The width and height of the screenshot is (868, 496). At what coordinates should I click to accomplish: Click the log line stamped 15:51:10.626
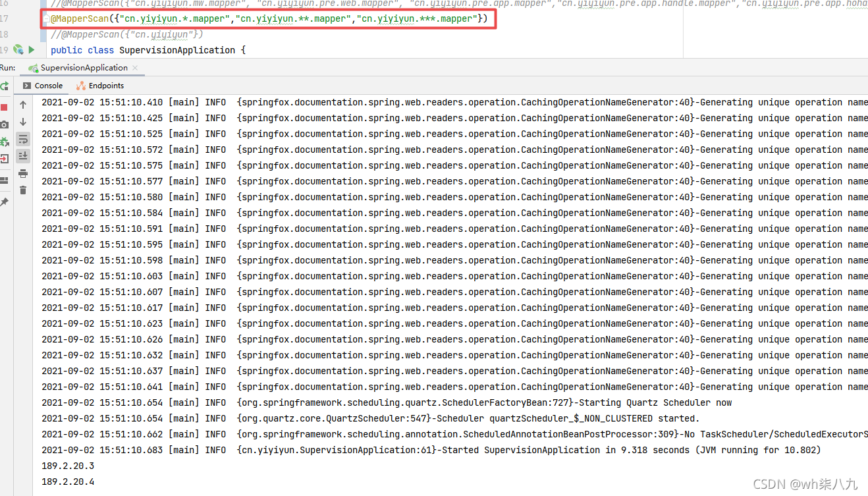(x=454, y=339)
